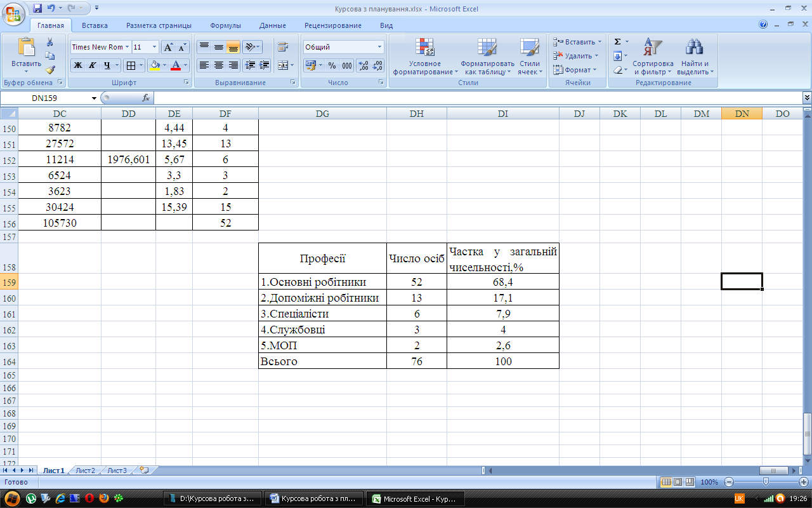
Task: Open Найти и выделить dropdown
Action: (695, 57)
